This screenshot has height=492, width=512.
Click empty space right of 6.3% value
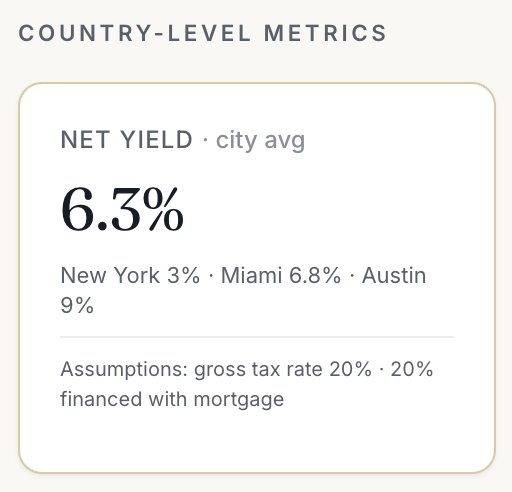(x=317, y=209)
